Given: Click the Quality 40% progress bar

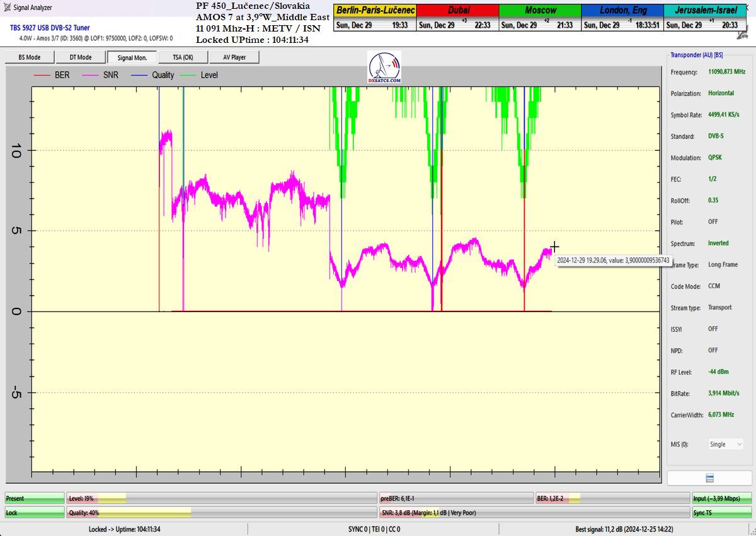Looking at the screenshot, I should [220, 513].
